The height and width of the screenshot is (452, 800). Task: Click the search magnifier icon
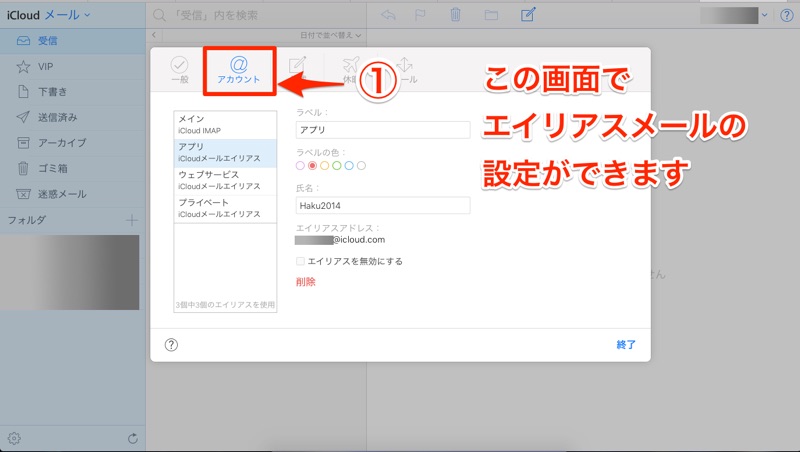[x=160, y=15]
